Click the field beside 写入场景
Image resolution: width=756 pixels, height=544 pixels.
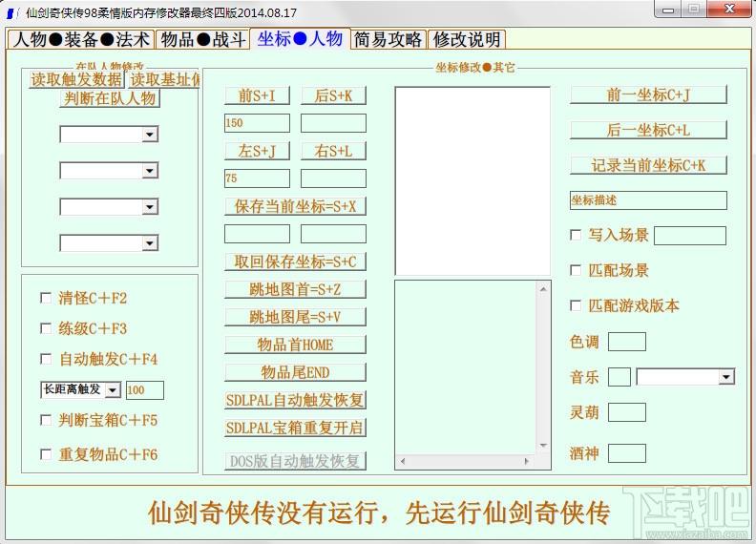tap(690, 236)
